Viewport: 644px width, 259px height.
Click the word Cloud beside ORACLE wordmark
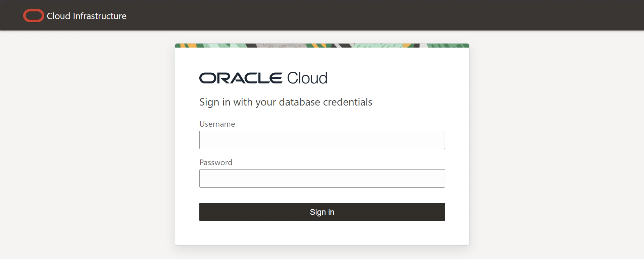307,78
